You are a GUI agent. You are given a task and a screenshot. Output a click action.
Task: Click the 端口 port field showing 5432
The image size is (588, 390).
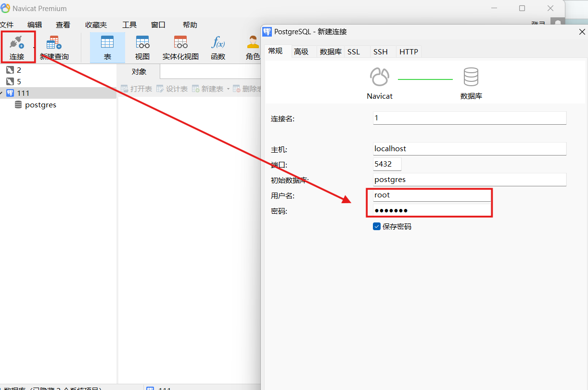[x=387, y=164]
